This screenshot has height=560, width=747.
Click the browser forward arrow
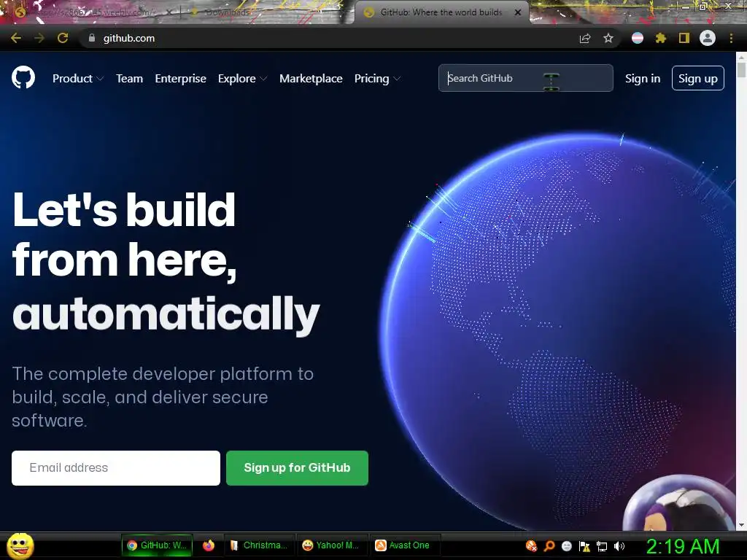click(x=39, y=38)
